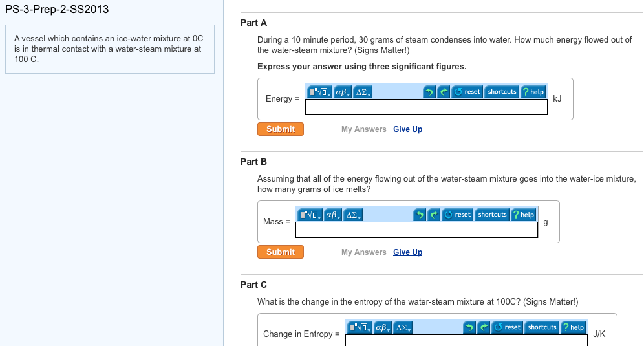Submit the Part B answer
Viewport: 644px width, 346px height.
[281, 252]
